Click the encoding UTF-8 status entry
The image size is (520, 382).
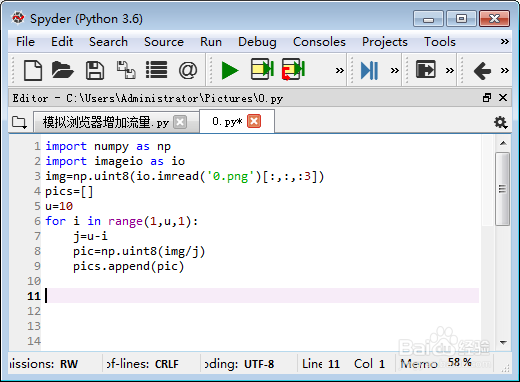(239, 364)
